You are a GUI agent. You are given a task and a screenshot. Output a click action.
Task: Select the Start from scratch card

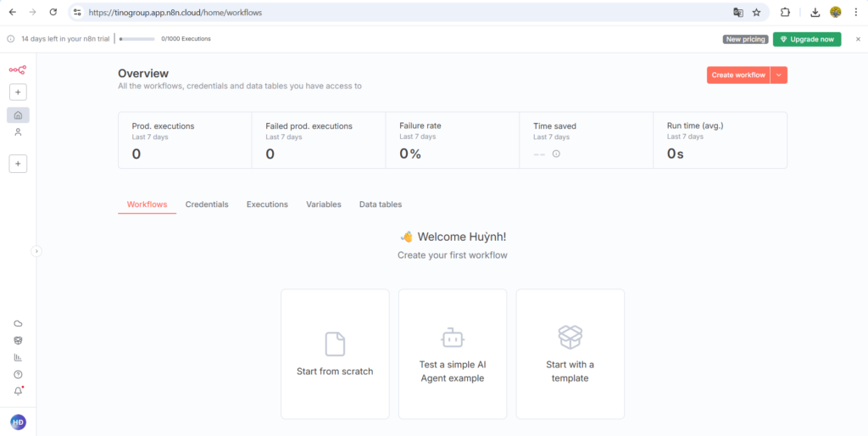pyautogui.click(x=335, y=354)
